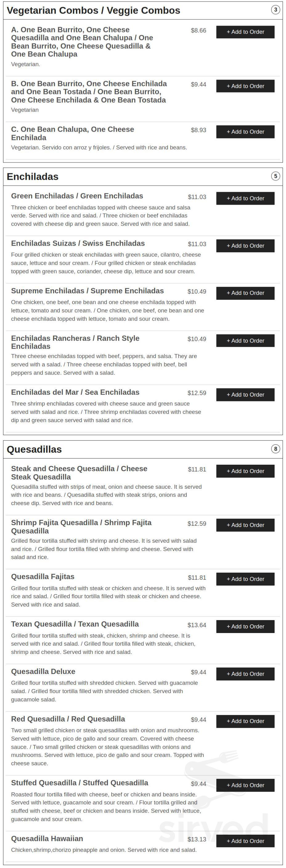Add the Green Enchiladas to order
The image size is (286, 868).
tap(245, 198)
